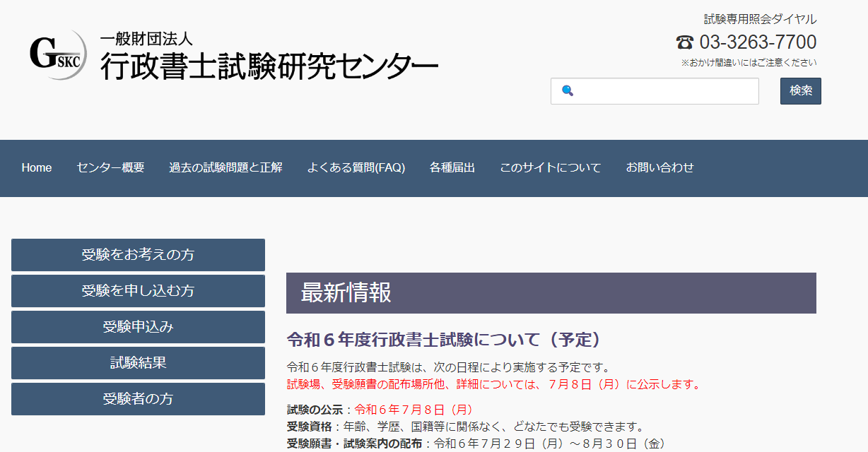Open the Home menu item
The image size is (868, 452).
tap(37, 168)
